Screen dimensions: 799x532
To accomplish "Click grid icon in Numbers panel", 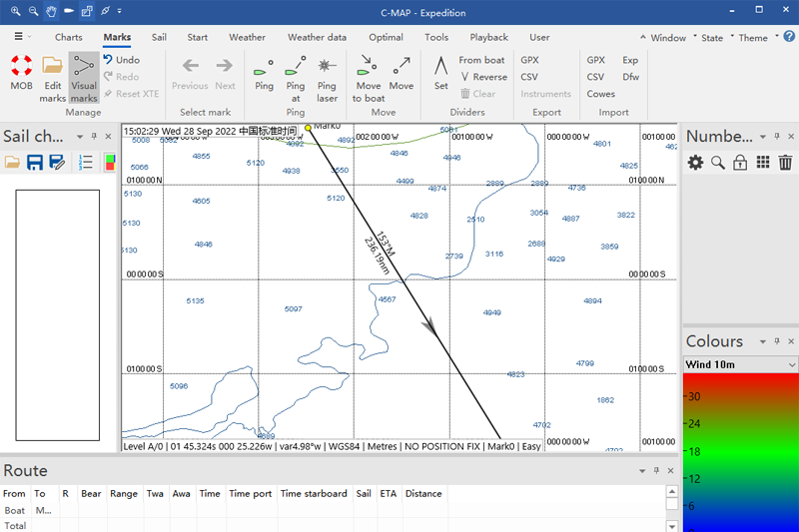I will pos(763,163).
